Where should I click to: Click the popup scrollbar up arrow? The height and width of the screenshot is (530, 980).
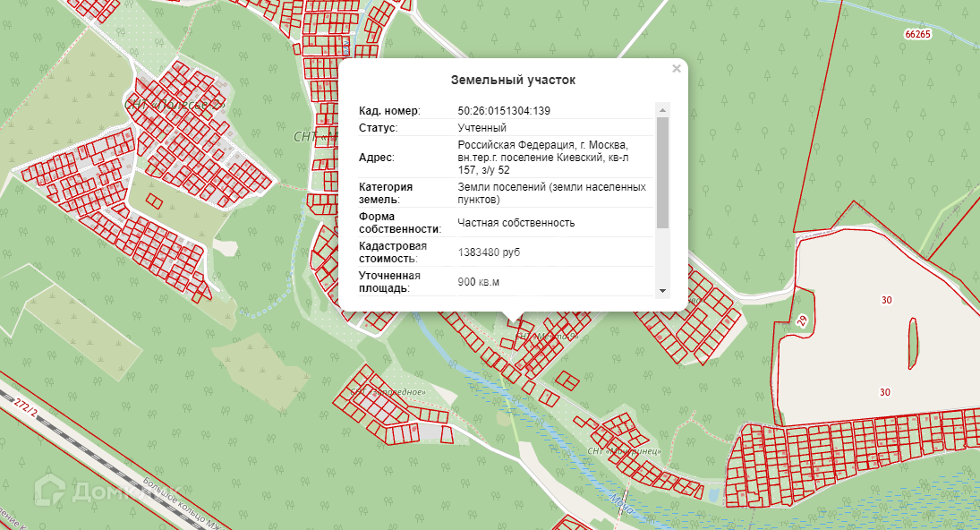662,110
